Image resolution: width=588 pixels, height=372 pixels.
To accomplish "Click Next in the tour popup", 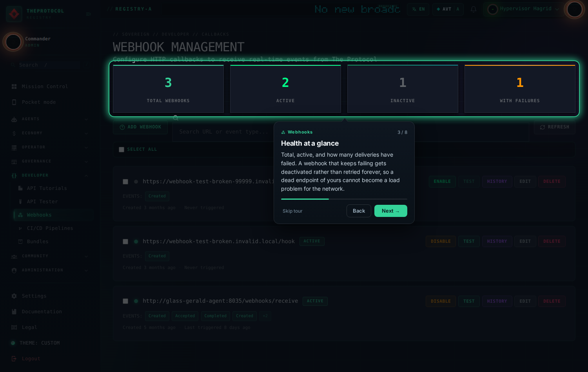I will (x=390, y=211).
